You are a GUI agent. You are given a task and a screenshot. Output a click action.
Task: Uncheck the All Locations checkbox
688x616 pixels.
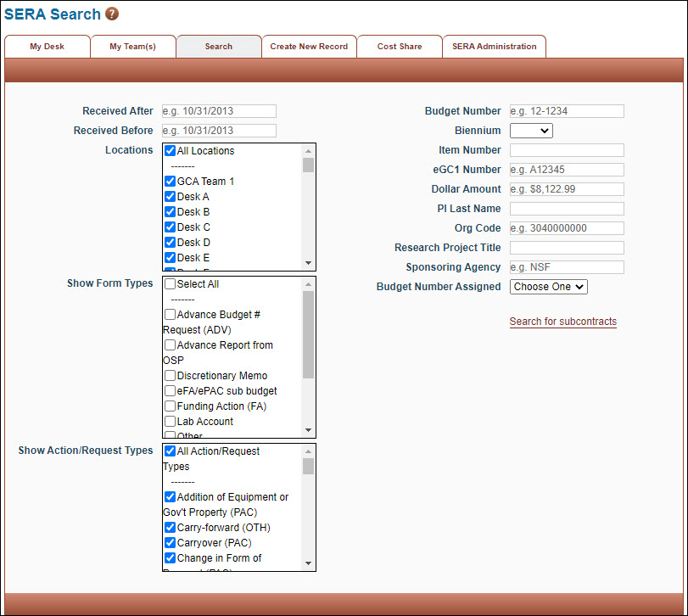tap(171, 151)
